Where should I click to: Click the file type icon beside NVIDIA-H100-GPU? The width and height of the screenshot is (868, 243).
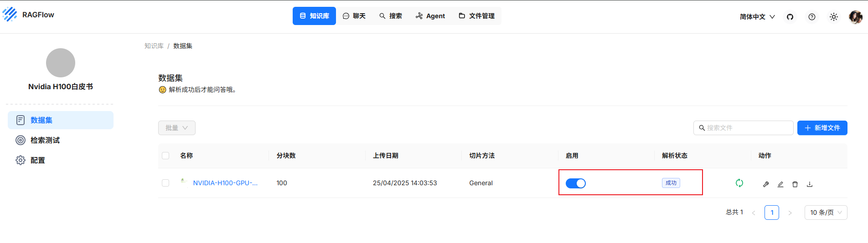tap(184, 182)
